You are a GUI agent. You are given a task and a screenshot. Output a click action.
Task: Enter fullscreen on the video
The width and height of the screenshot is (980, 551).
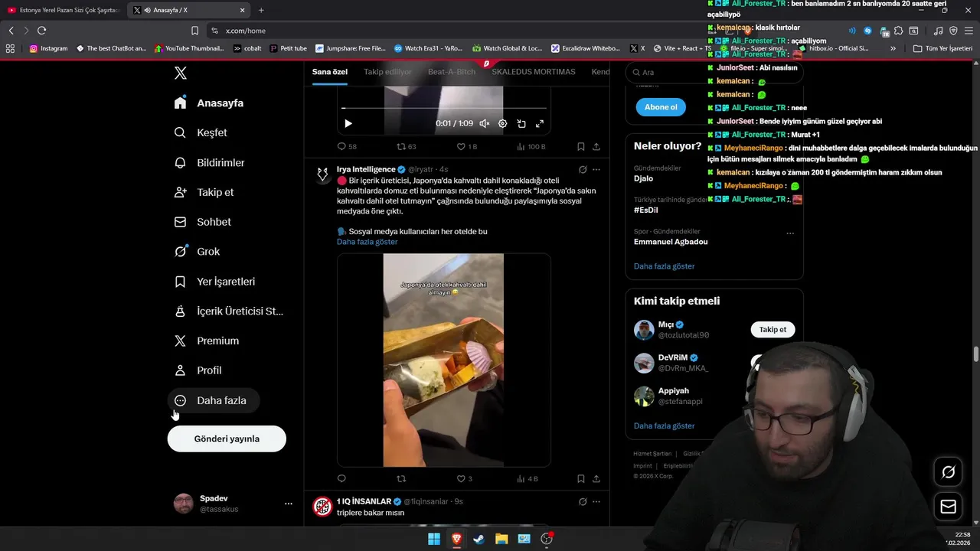[540, 123]
